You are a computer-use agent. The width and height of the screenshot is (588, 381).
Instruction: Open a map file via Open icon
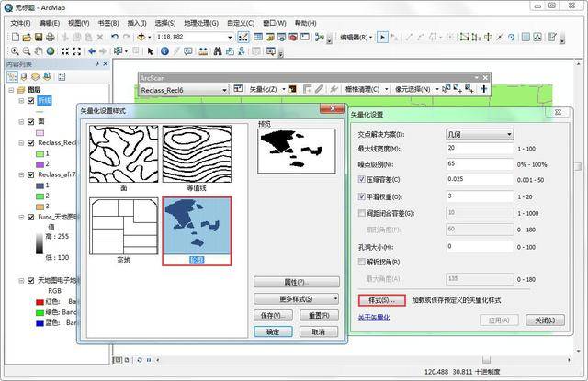pyautogui.click(x=27, y=37)
